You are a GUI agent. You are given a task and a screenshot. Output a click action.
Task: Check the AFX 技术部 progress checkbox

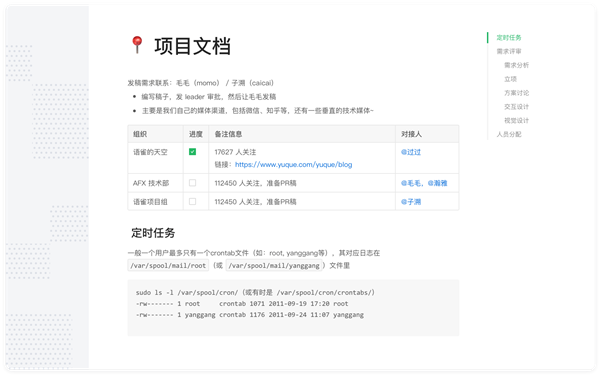click(192, 183)
